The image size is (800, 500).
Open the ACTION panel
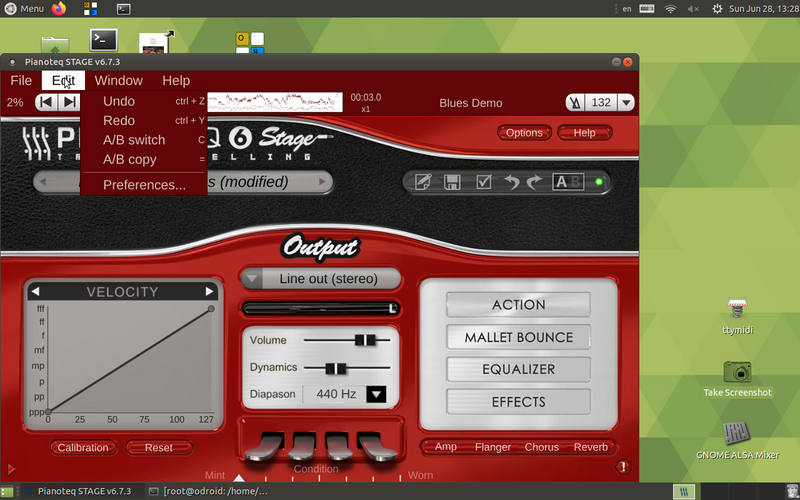pyautogui.click(x=518, y=305)
